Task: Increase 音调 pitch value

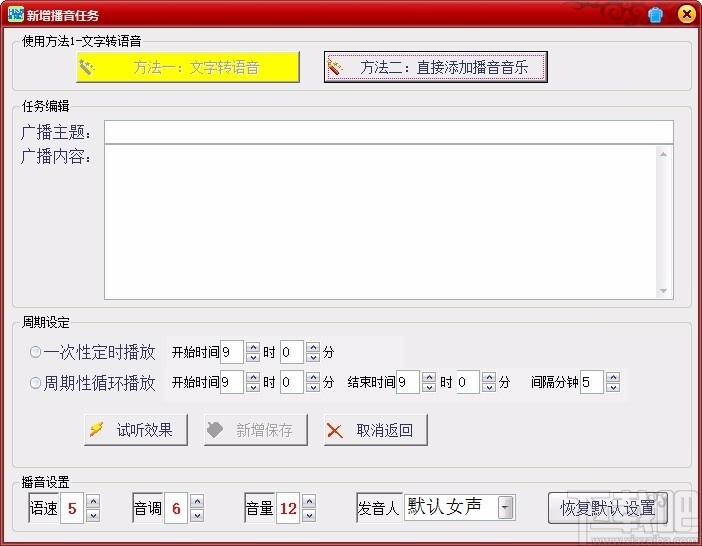Action: tap(197, 502)
